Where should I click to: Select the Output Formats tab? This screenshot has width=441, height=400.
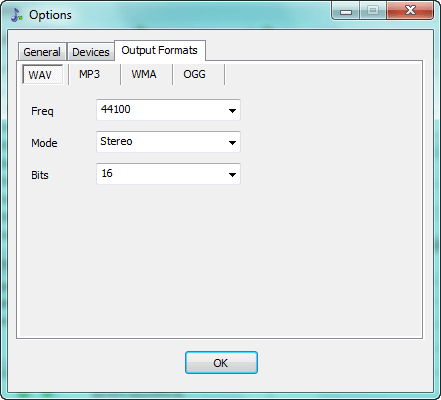160,50
